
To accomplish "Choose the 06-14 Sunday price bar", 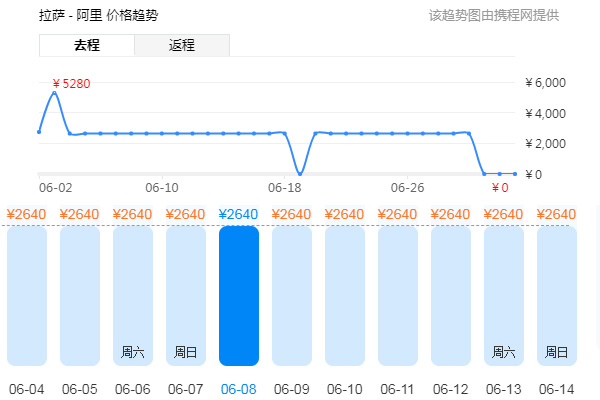I will click(556, 295).
